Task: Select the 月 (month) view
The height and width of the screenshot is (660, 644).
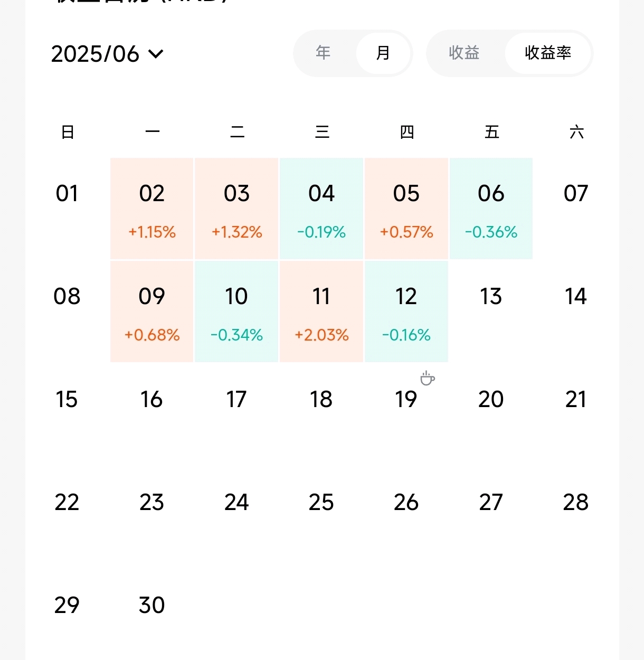Action: tap(383, 53)
